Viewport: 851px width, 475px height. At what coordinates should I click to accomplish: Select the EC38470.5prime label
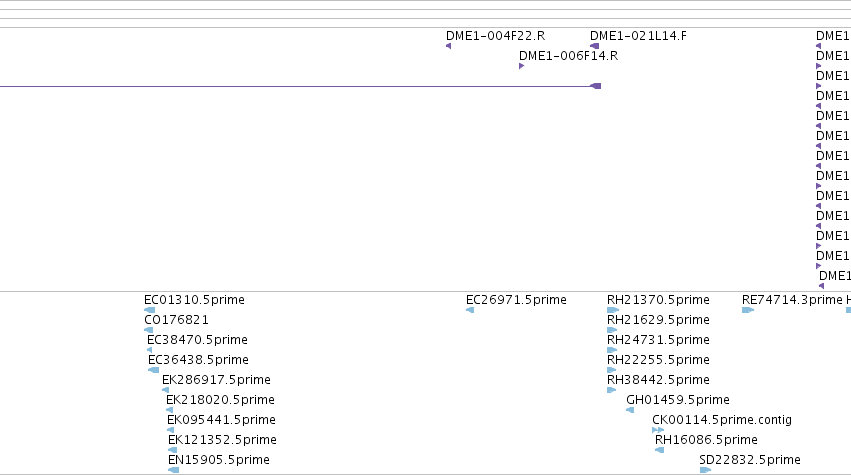click(197, 340)
